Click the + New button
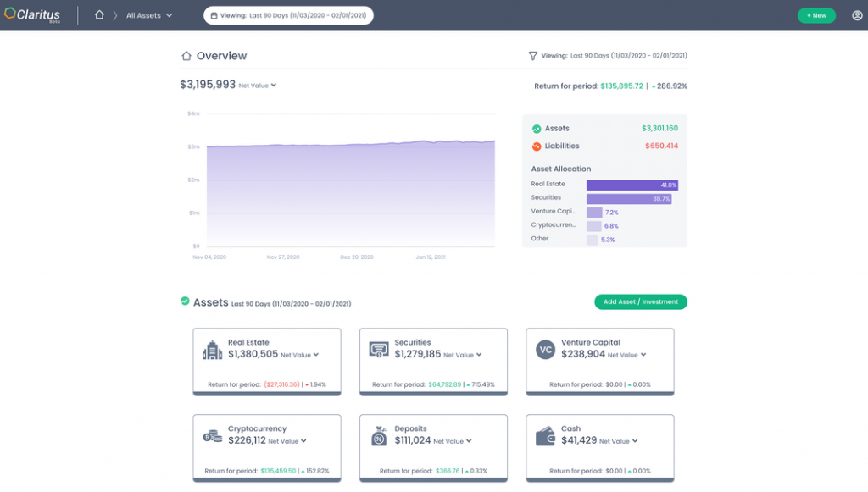 [x=815, y=14]
